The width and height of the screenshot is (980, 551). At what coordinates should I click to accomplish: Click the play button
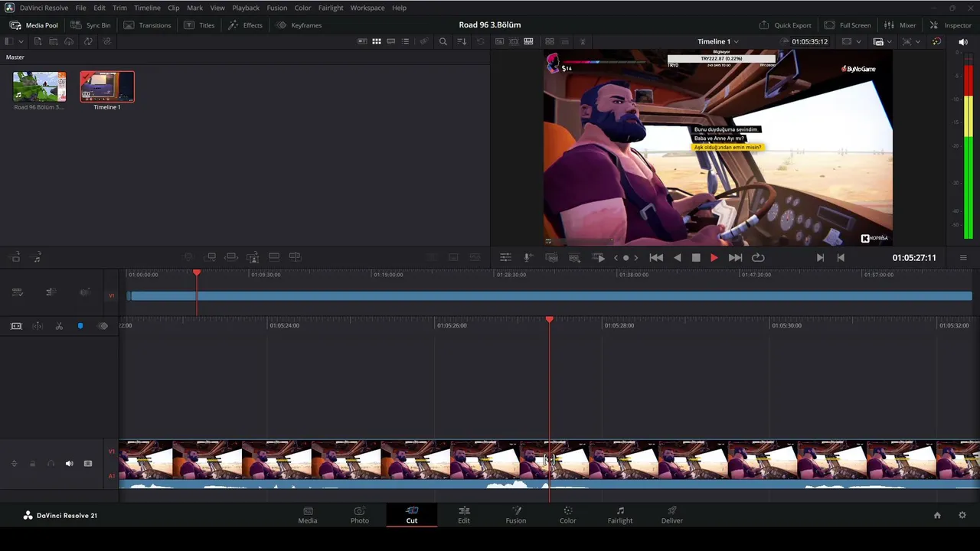tap(714, 258)
